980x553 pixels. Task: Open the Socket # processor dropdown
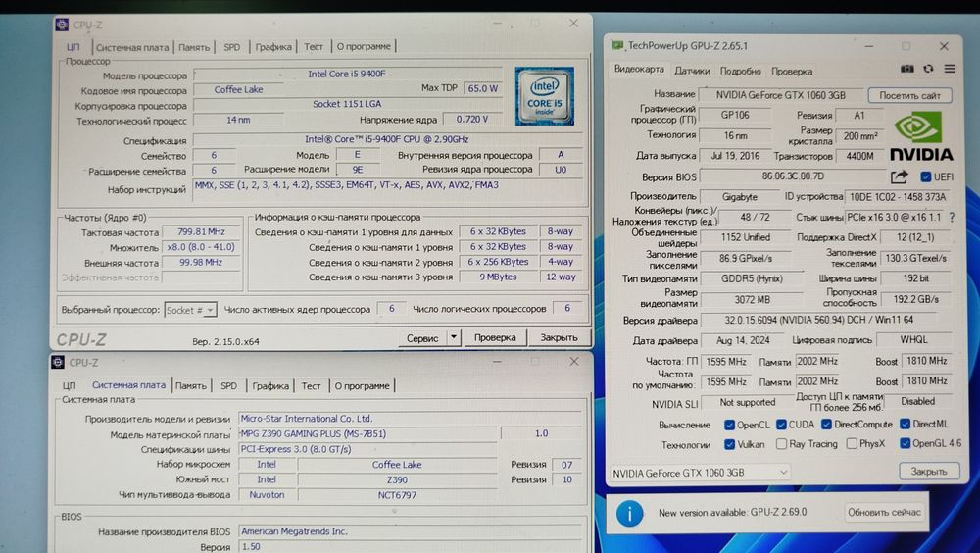click(x=191, y=310)
